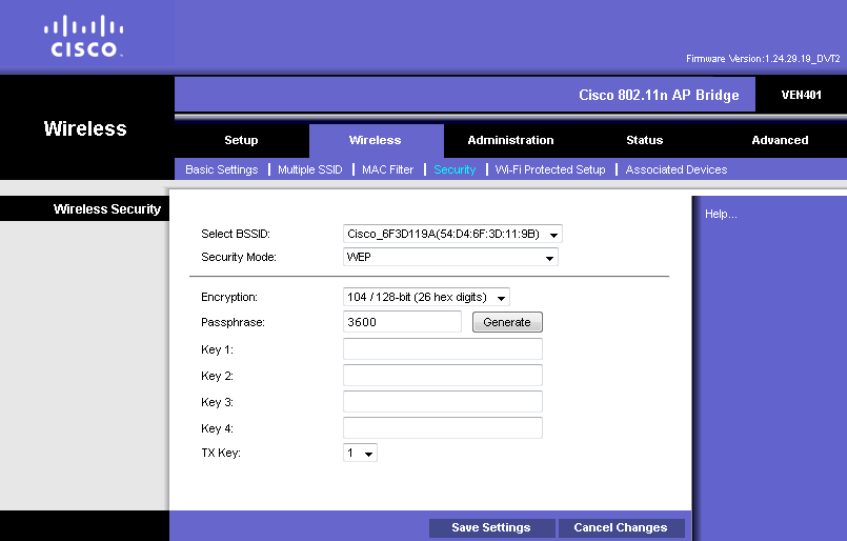Click the Wireless Security section heading
Viewport: 847px width, 541px height.
[x=107, y=209]
